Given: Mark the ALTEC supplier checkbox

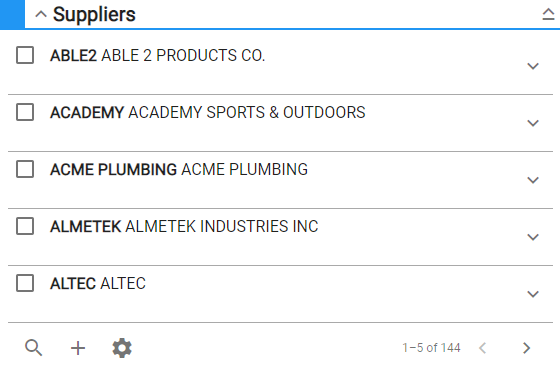Looking at the screenshot, I should [25, 283].
